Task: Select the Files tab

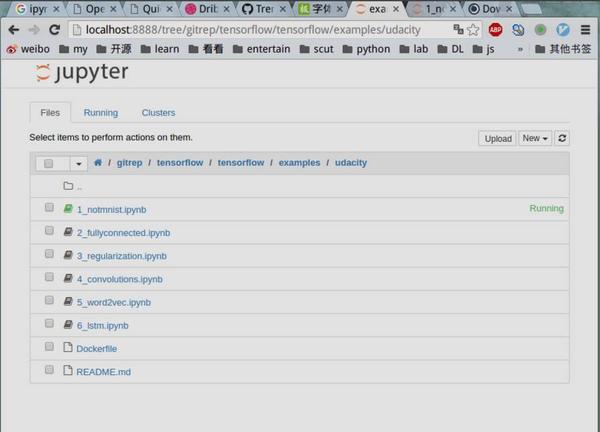Action: pos(50,113)
